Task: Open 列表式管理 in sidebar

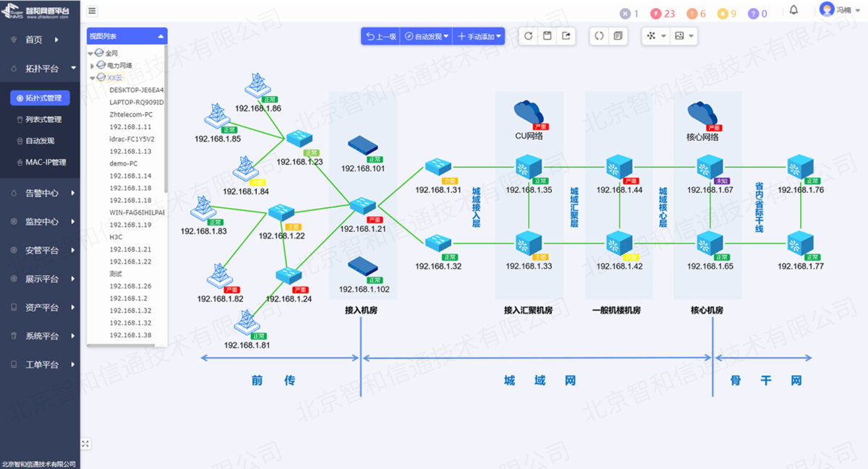Action: click(x=43, y=119)
